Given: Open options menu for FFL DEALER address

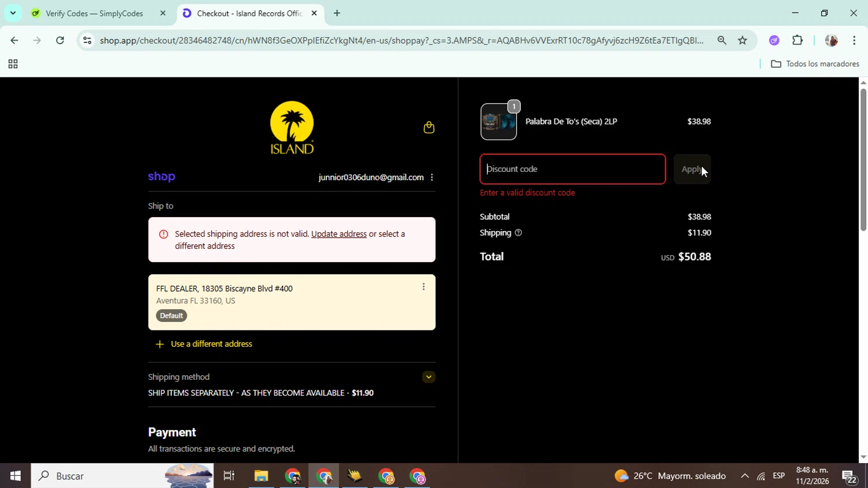Looking at the screenshot, I should point(424,287).
